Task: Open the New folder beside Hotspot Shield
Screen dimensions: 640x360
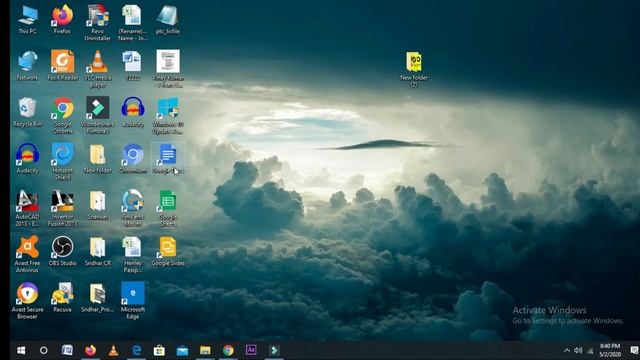Action: [98, 159]
